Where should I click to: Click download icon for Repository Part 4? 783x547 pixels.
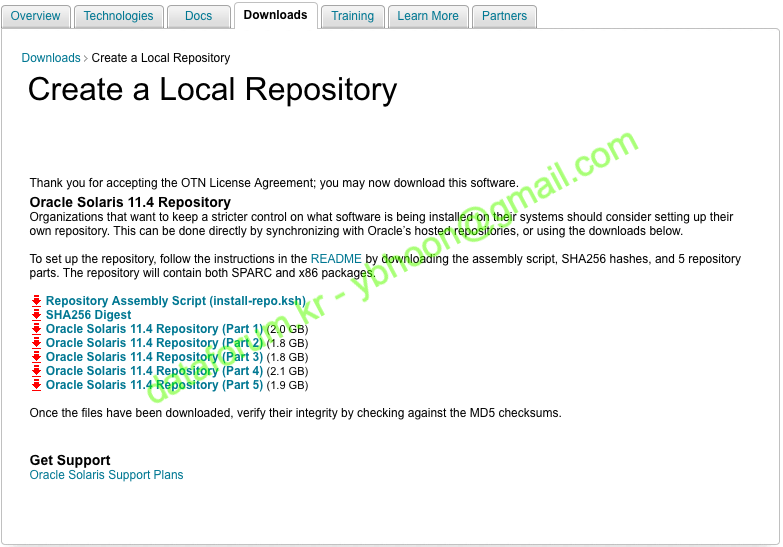pos(36,371)
